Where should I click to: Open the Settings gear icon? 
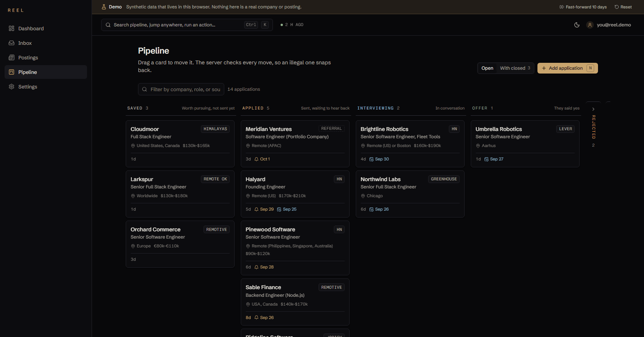coord(11,87)
